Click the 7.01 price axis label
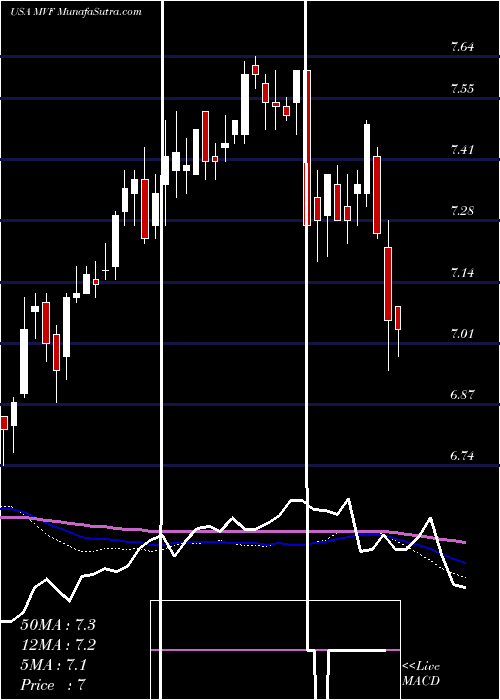500x700 pixels. pyautogui.click(x=462, y=333)
